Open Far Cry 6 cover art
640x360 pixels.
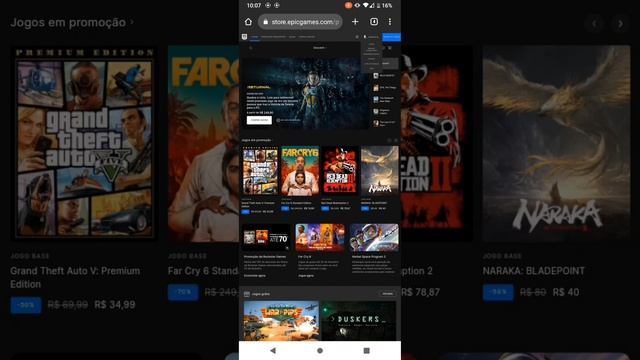click(300, 171)
